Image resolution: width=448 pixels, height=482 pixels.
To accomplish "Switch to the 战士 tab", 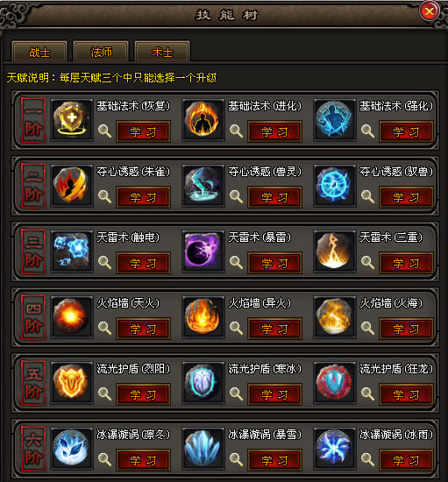I will [x=39, y=52].
